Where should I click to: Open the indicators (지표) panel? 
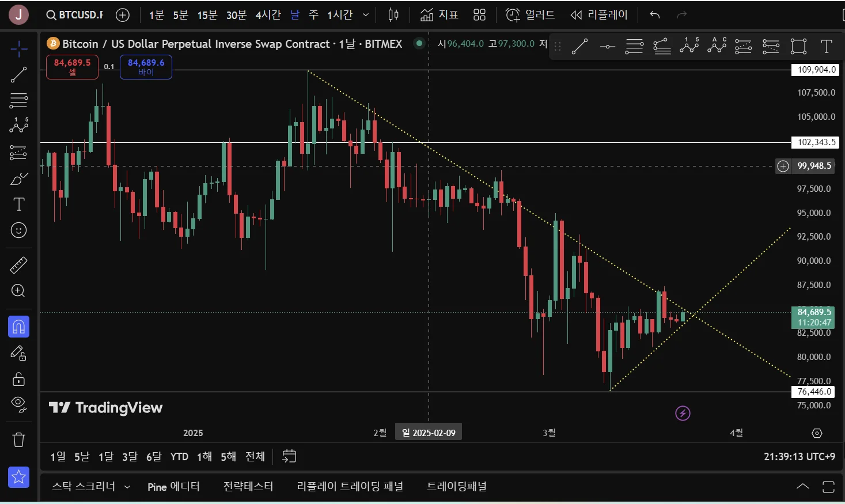(439, 15)
